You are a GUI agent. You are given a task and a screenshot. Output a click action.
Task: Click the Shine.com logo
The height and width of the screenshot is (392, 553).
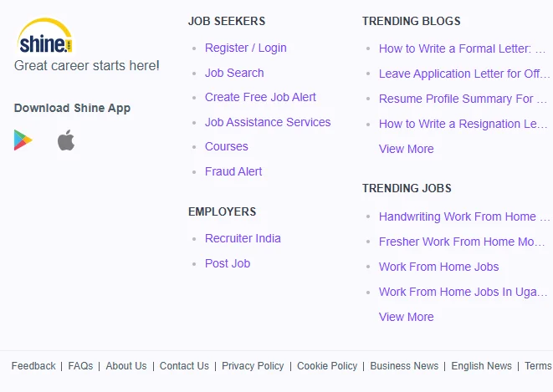pos(45,37)
